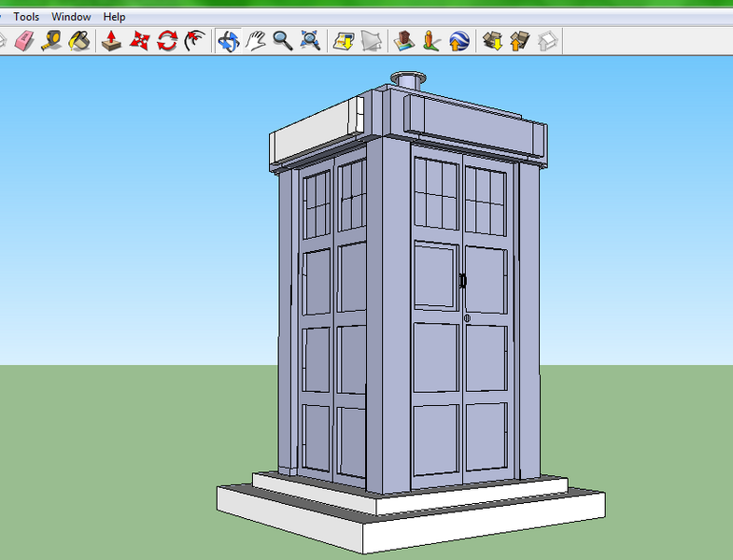Screen dimensions: 733x560
Task: Click Preview Model in Google Earth icon
Action: point(459,41)
